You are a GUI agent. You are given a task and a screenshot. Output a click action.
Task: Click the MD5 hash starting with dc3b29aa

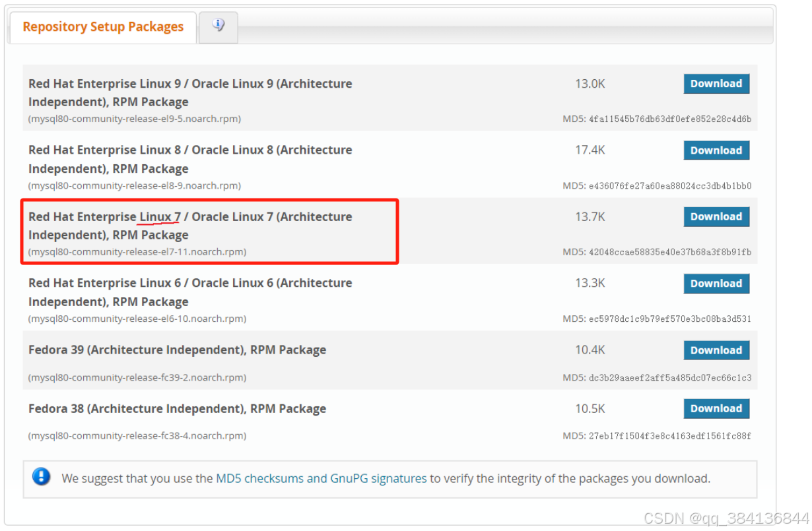click(x=670, y=378)
